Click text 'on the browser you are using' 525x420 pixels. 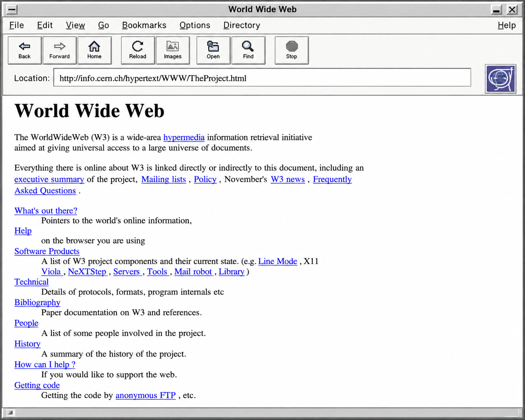(x=93, y=241)
